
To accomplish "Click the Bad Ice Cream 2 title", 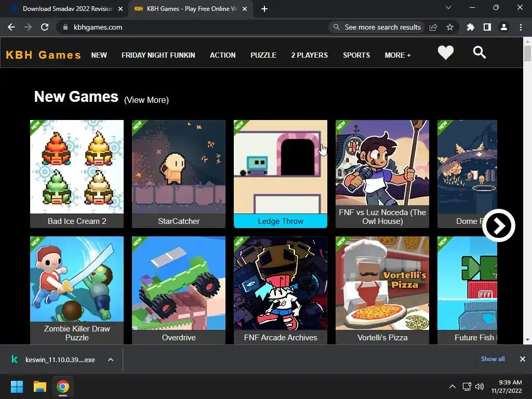I will [x=77, y=221].
